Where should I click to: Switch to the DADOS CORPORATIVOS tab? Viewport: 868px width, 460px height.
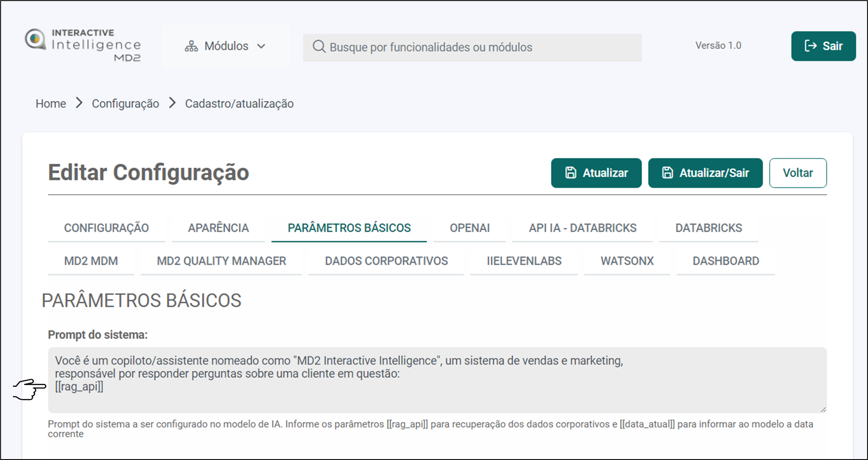(386, 261)
